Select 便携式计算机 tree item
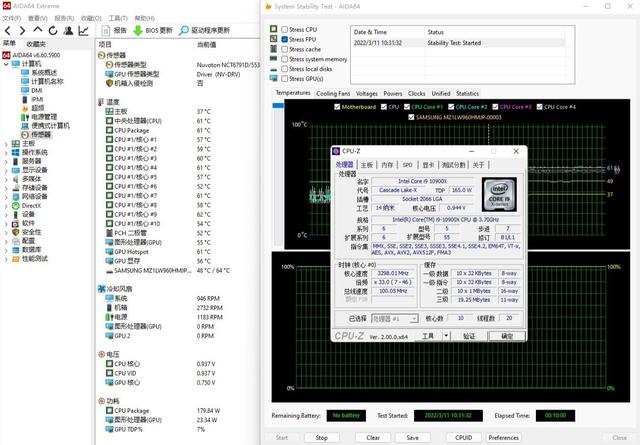This screenshot has width=640, height=445. 45,126
